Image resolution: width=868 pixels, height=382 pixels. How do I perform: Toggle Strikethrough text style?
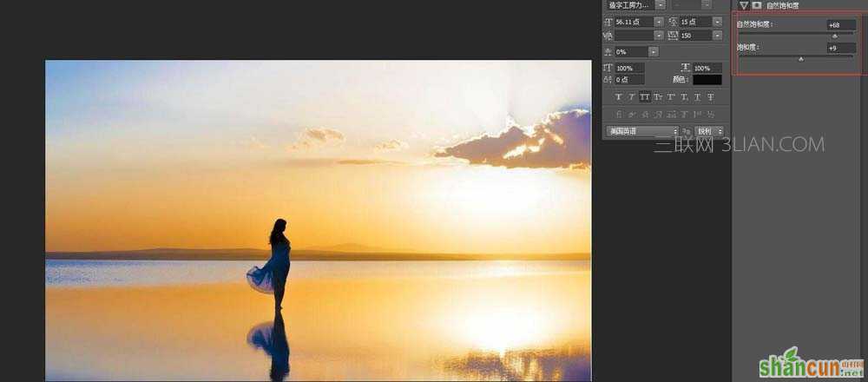point(711,97)
